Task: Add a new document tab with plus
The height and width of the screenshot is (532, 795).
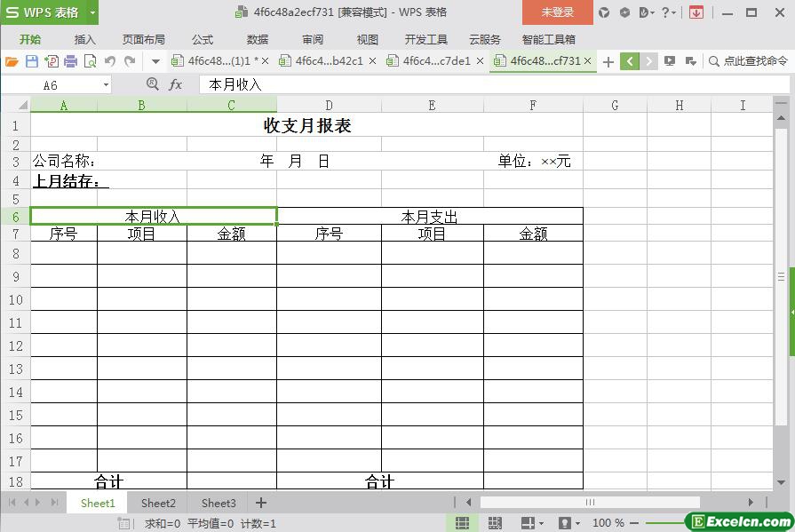Action: (x=608, y=62)
